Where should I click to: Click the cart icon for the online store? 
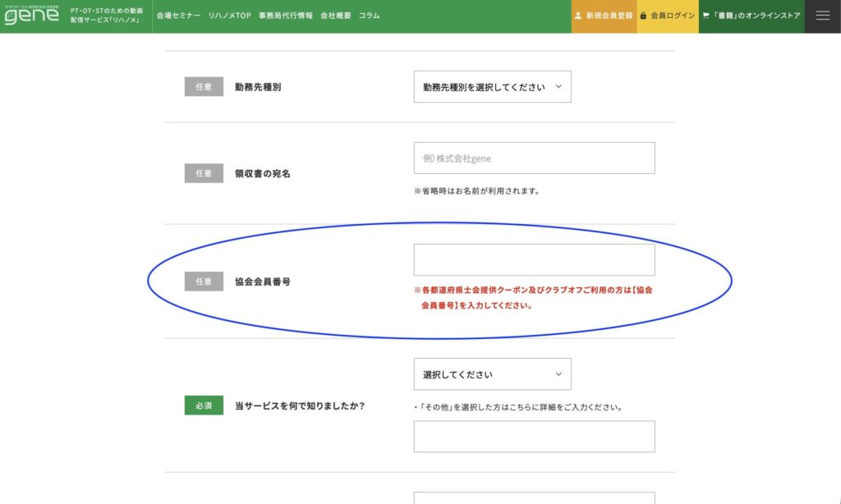(x=705, y=16)
